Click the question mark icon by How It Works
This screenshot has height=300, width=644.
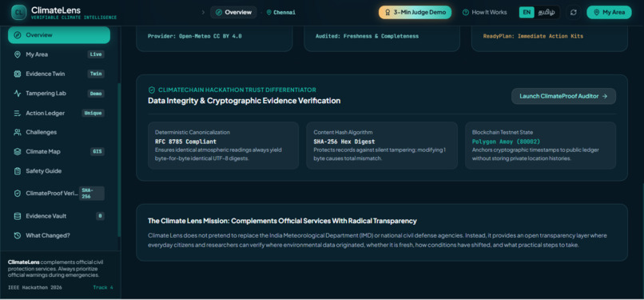tap(465, 12)
